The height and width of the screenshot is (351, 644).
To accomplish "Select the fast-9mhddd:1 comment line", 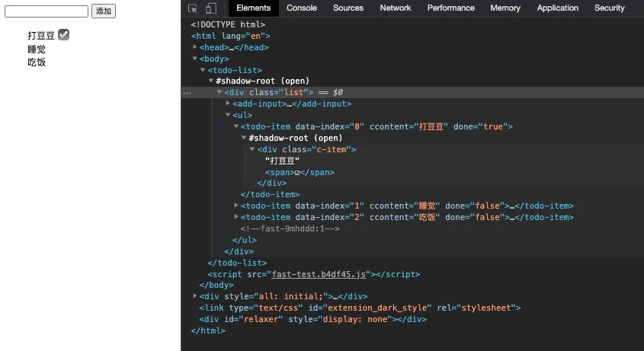I will [x=290, y=228].
